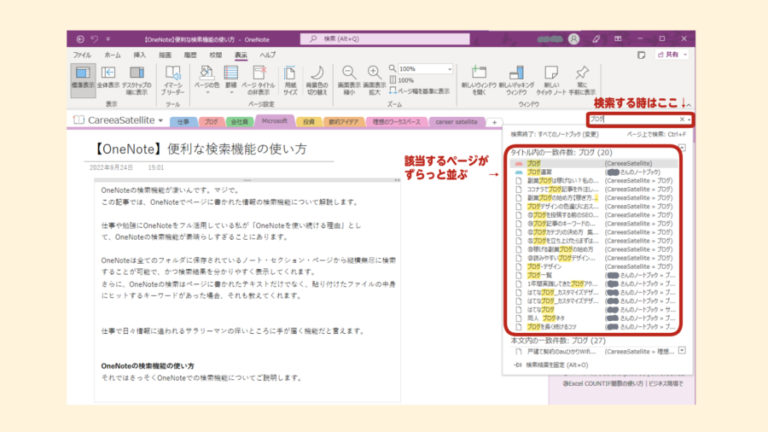Open the zoom 100% combo box dropdown
This screenshot has width=768, height=432.
[450, 69]
